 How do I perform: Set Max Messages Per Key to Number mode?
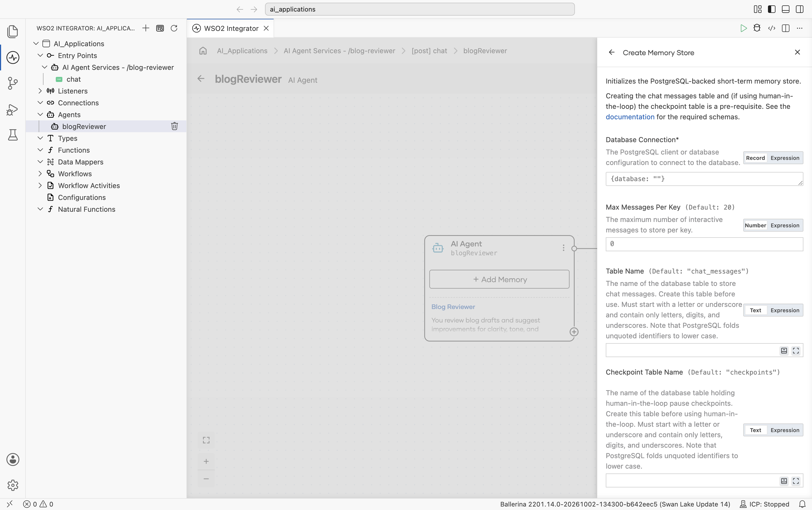(x=755, y=225)
